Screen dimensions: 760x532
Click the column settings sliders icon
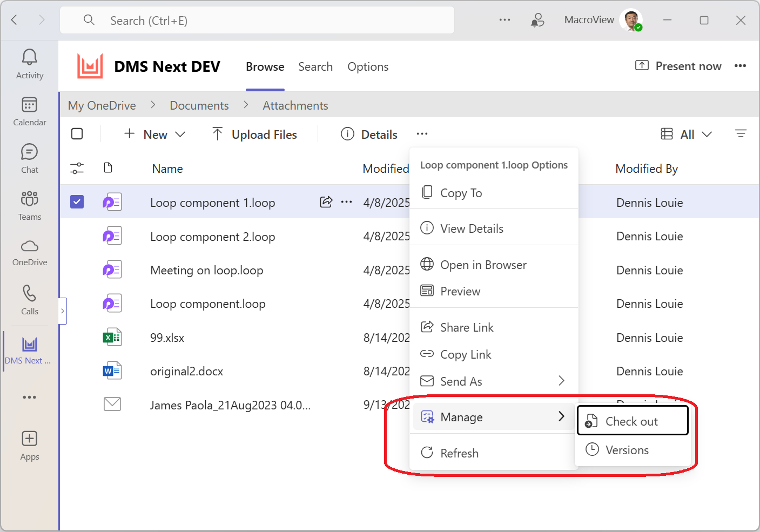(77, 169)
